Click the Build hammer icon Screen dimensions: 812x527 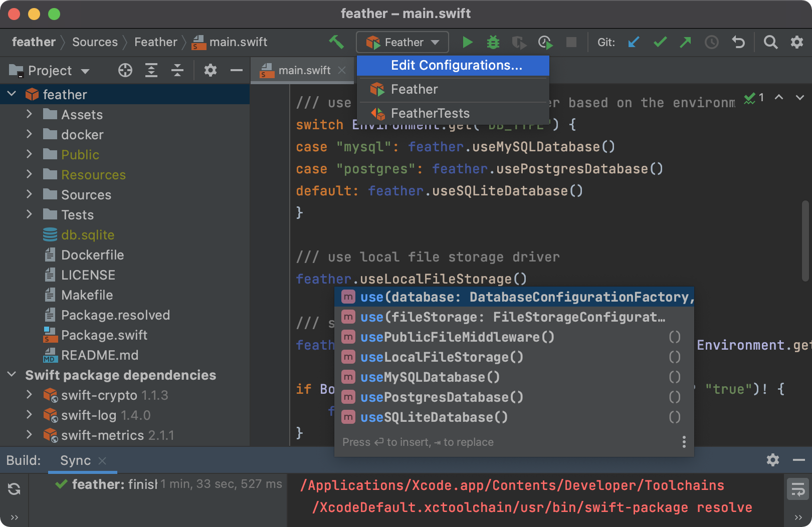click(336, 42)
